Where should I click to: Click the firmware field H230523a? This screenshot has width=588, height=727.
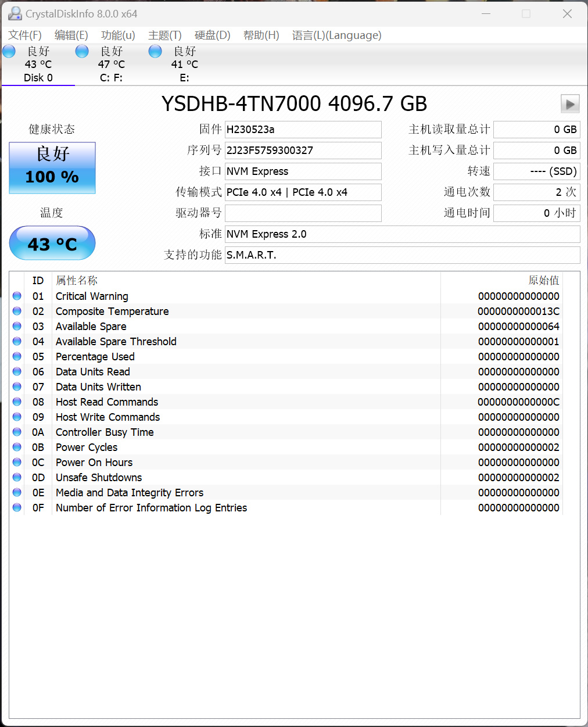click(303, 130)
